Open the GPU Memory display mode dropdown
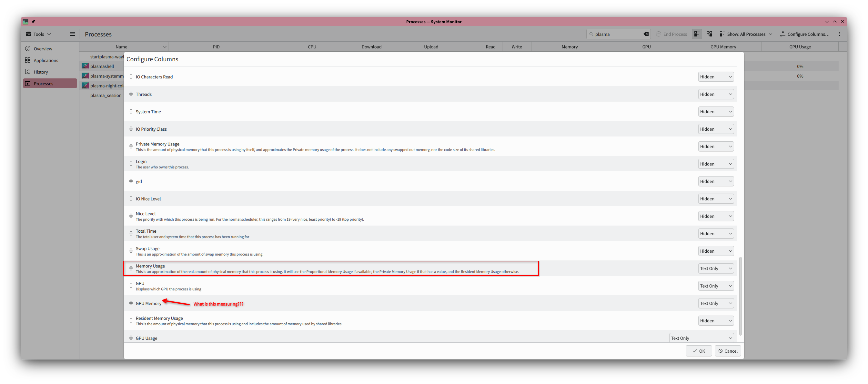This screenshot has height=384, width=868. tap(716, 303)
